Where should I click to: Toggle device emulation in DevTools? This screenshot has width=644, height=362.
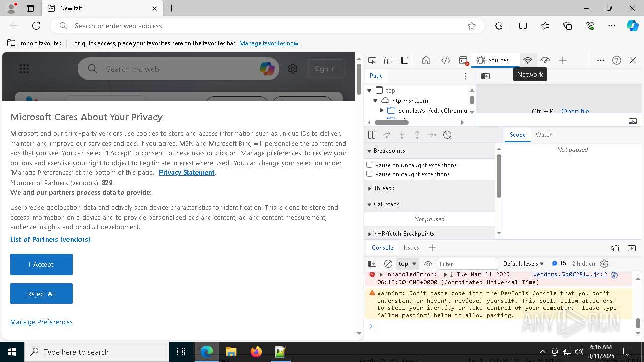tap(388, 60)
